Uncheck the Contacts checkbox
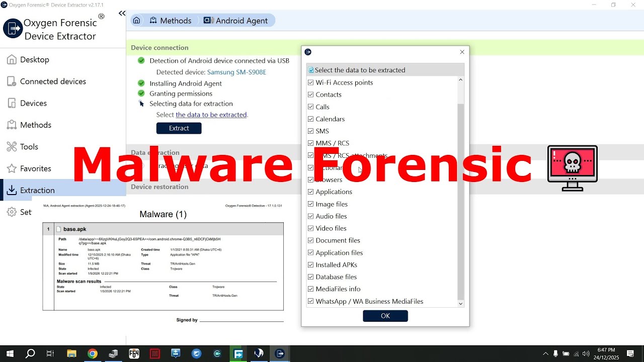 [311, 95]
